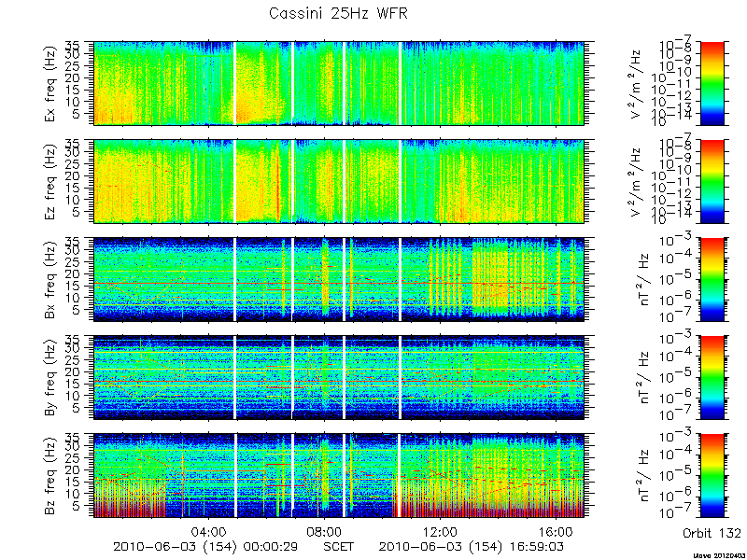Click the Ex spectrogram panel
The height and width of the screenshot is (560, 747).
tap(339, 83)
